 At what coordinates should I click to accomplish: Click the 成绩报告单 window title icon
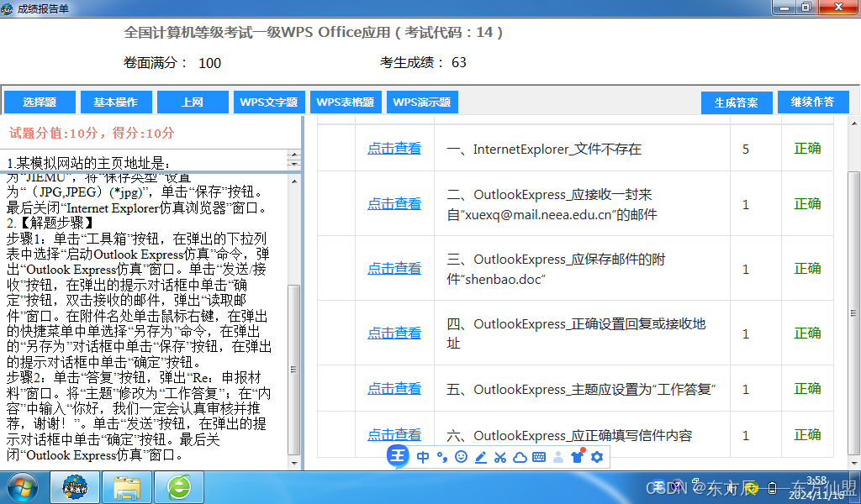7,8
